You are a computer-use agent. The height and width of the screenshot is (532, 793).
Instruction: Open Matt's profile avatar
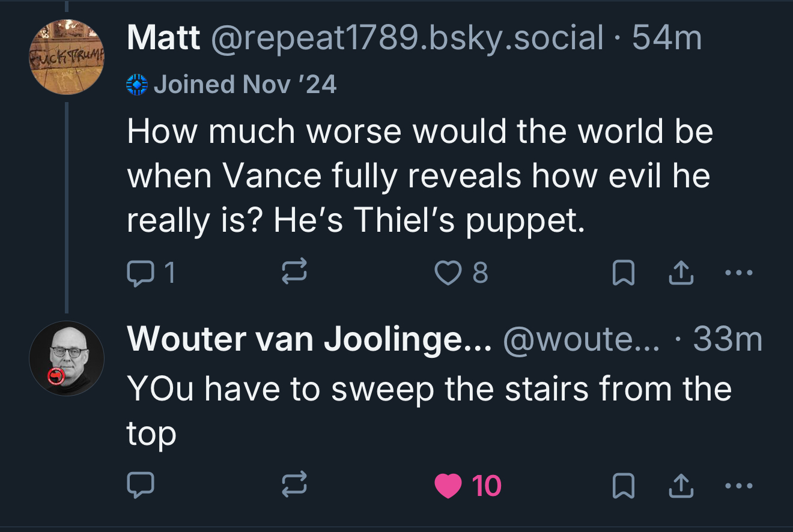click(x=67, y=57)
